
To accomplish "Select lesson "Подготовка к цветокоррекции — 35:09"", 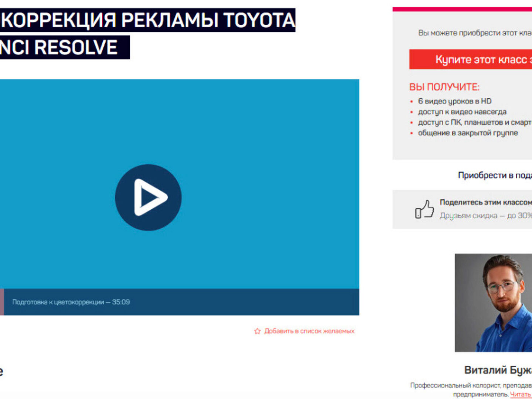I will (71, 302).
